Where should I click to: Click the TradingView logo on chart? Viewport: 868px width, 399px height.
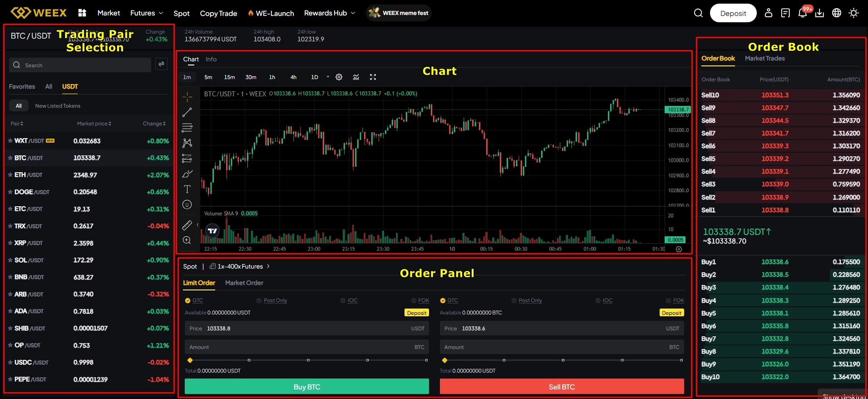(x=212, y=231)
